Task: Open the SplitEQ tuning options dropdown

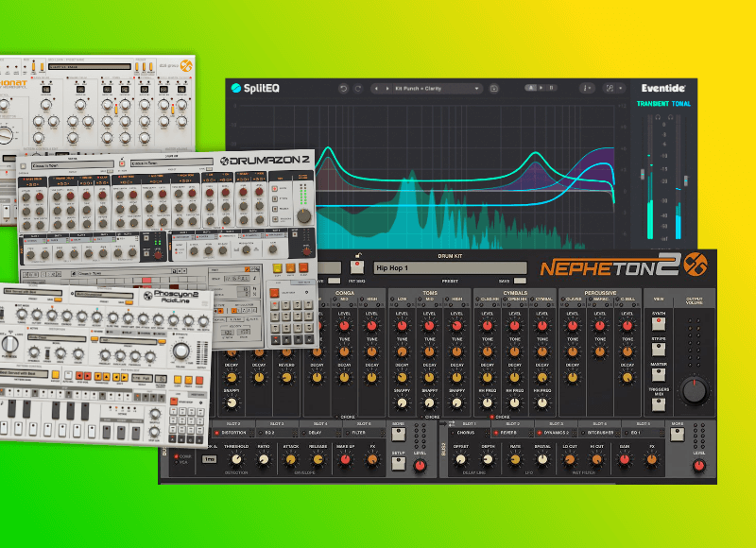Action: tap(587, 88)
